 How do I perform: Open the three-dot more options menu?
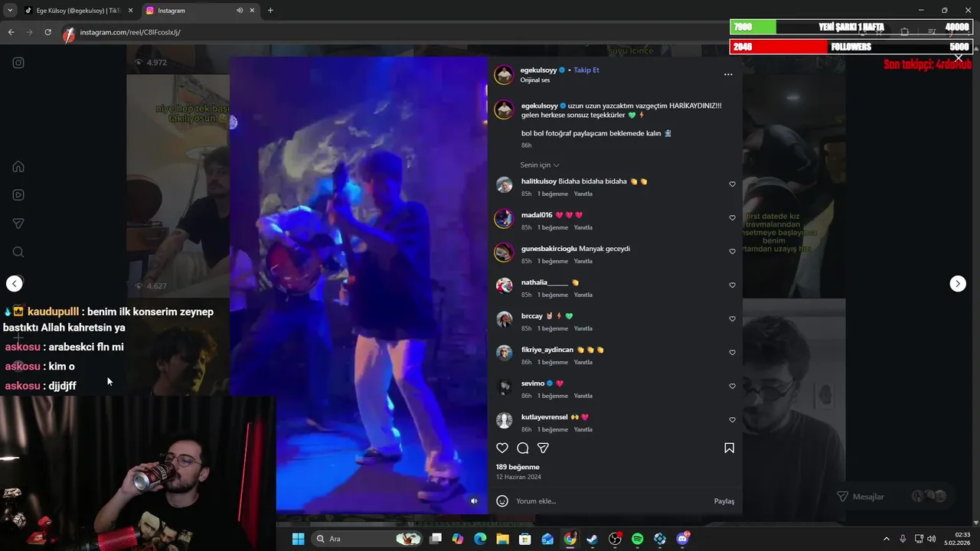pos(728,74)
